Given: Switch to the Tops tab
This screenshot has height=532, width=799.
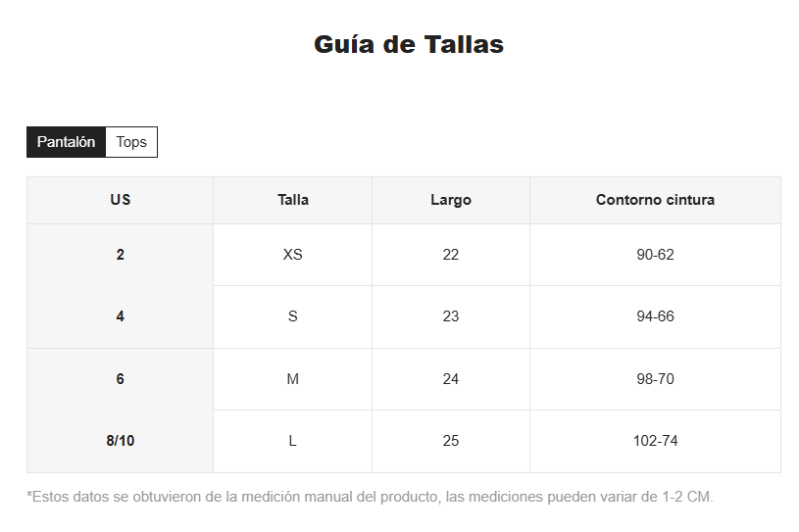Looking at the screenshot, I should pyautogui.click(x=131, y=142).
